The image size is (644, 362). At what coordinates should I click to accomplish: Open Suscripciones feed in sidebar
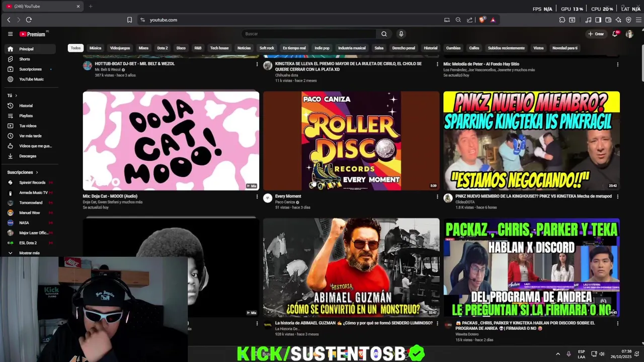click(x=29, y=69)
